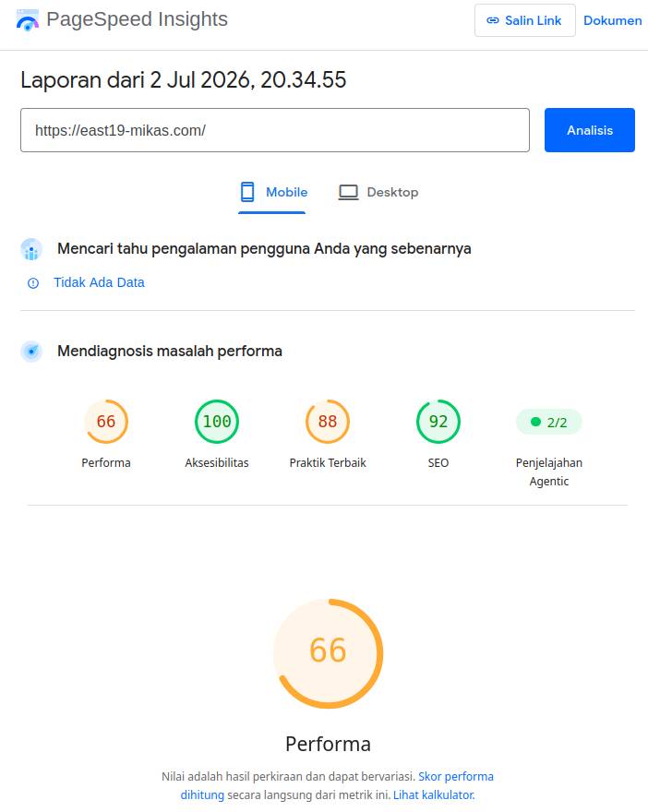Open the Lihat kalkulator link

[x=434, y=794]
